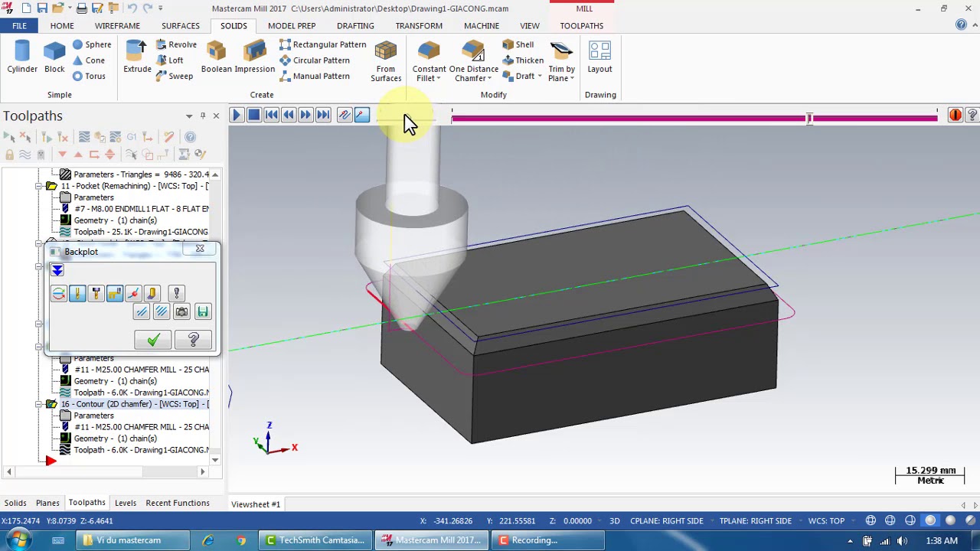This screenshot has height=551, width=980.
Task: Open the Constant Fillet dropdown
Action: [439, 78]
